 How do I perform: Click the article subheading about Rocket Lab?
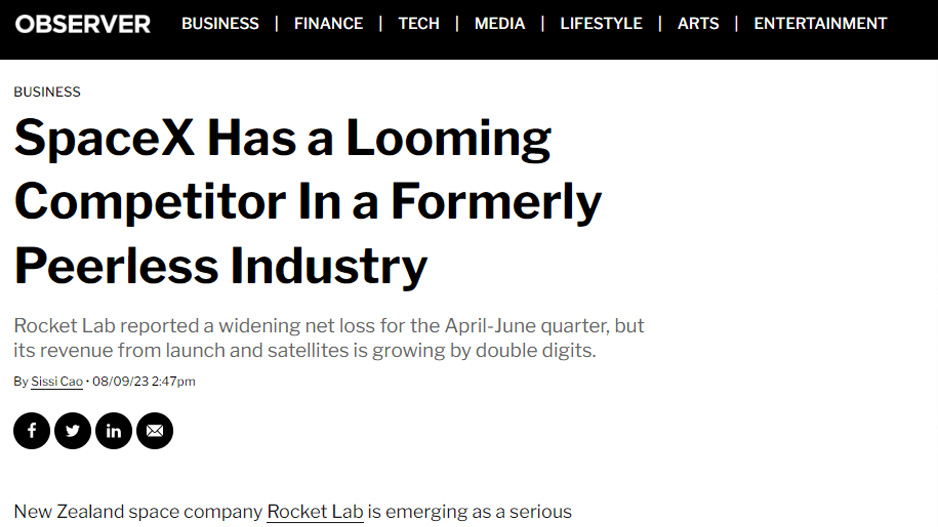click(x=329, y=338)
